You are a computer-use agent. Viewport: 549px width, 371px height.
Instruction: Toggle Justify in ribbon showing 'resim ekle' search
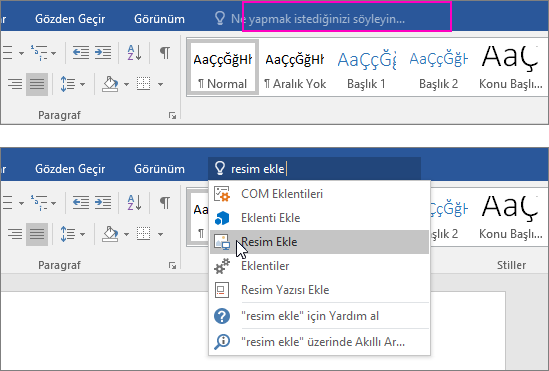(37, 234)
